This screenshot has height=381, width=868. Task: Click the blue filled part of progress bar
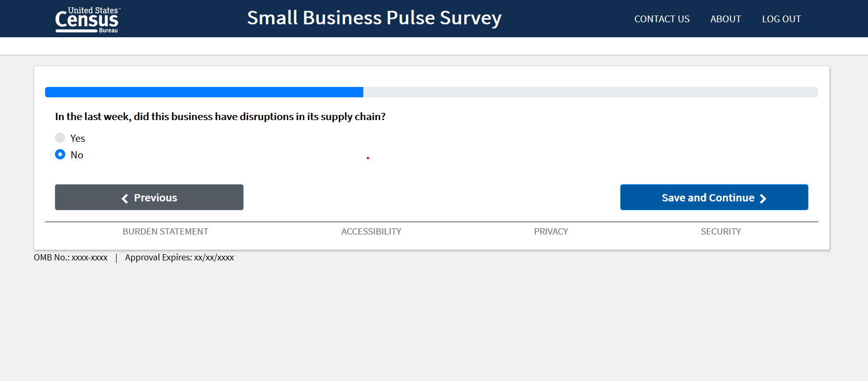click(x=204, y=92)
